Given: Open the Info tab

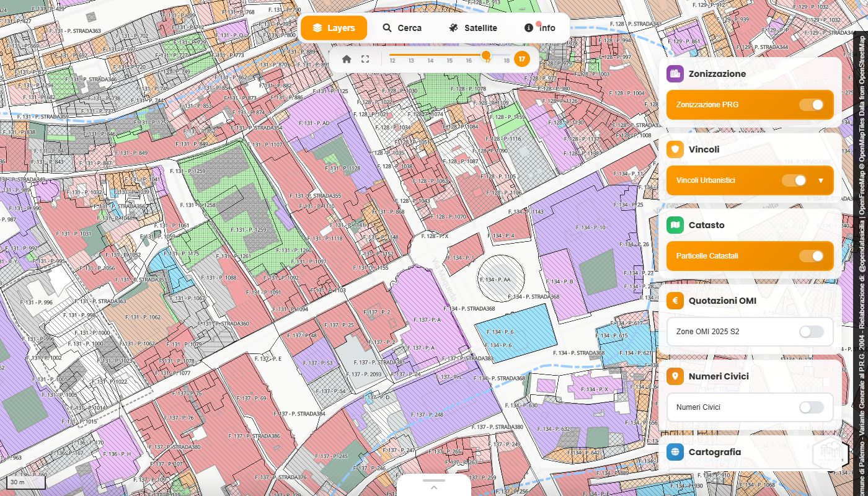Looking at the screenshot, I should point(539,28).
